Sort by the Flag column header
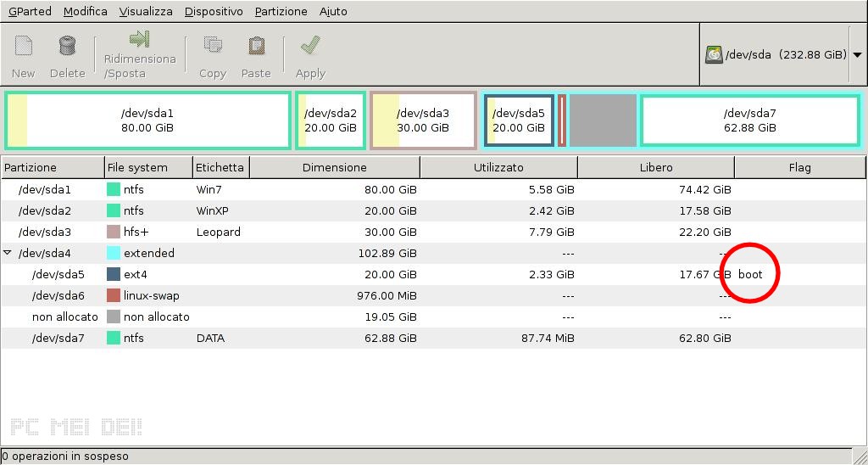The image size is (868, 465). tap(800, 167)
